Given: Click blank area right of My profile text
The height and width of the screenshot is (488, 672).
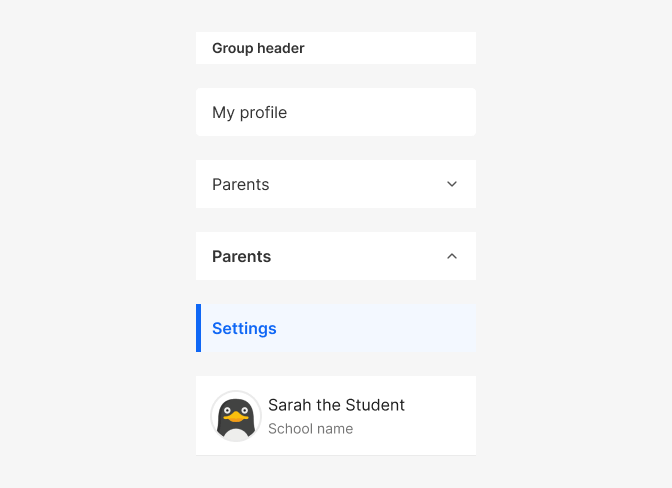Looking at the screenshot, I should click(381, 112).
